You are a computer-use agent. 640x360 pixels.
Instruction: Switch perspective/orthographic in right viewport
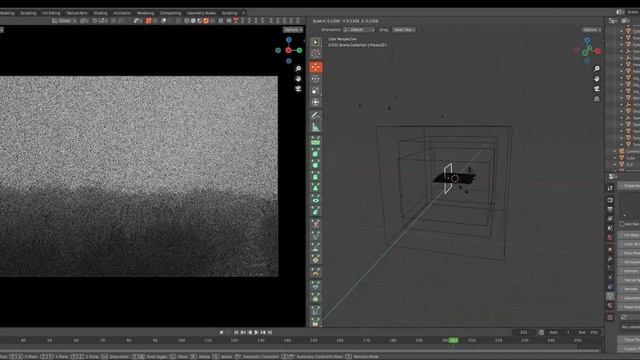click(x=597, y=99)
